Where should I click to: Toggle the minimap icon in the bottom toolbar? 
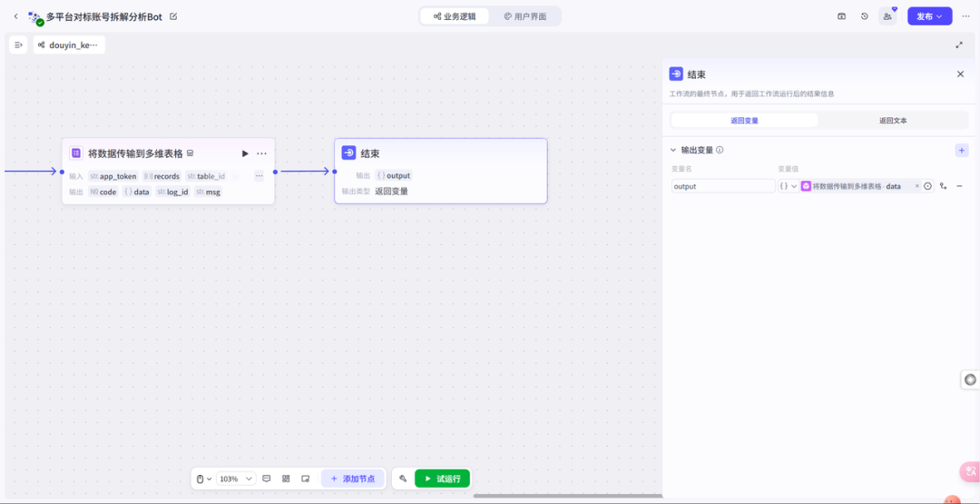[305, 479]
